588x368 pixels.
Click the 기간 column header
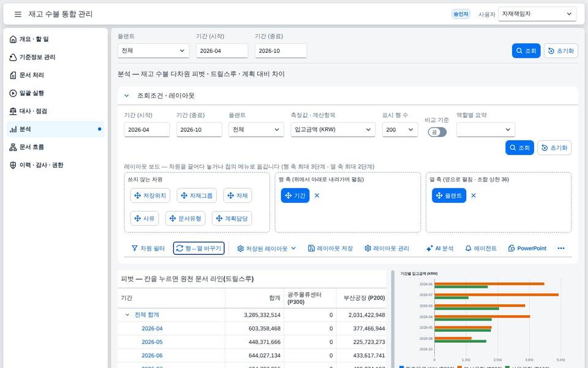pos(171,298)
